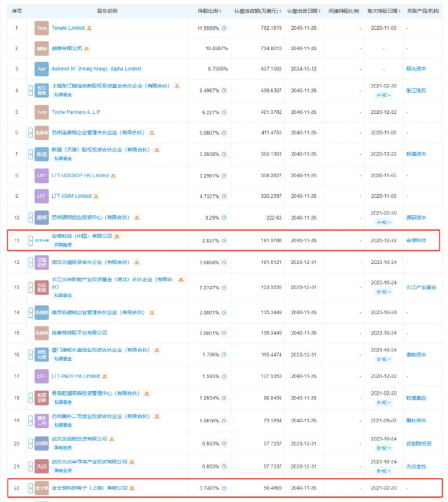Screen dimensions: 448x502
Task: Click Tyche logo thumbnail in row 5
Action: pos(42,113)
